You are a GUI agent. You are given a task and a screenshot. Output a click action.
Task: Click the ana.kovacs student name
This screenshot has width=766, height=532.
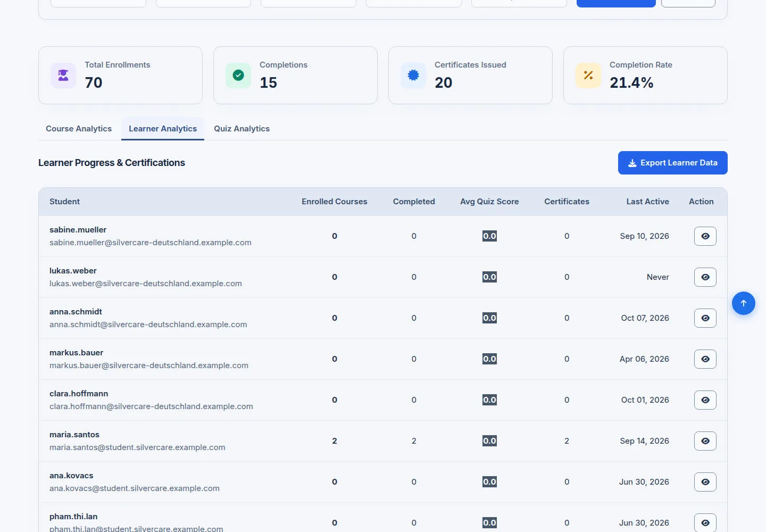click(71, 476)
